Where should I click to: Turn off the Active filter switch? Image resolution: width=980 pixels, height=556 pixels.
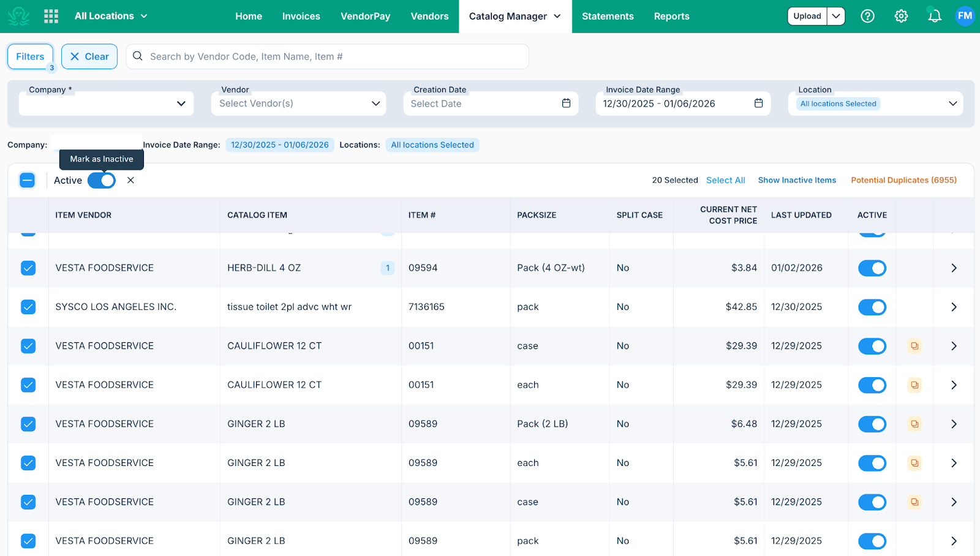point(102,180)
